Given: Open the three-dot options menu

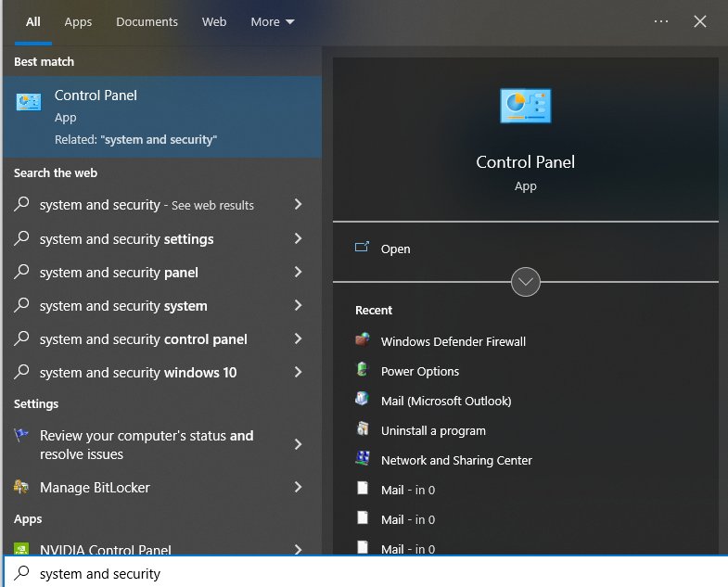Looking at the screenshot, I should (x=660, y=21).
